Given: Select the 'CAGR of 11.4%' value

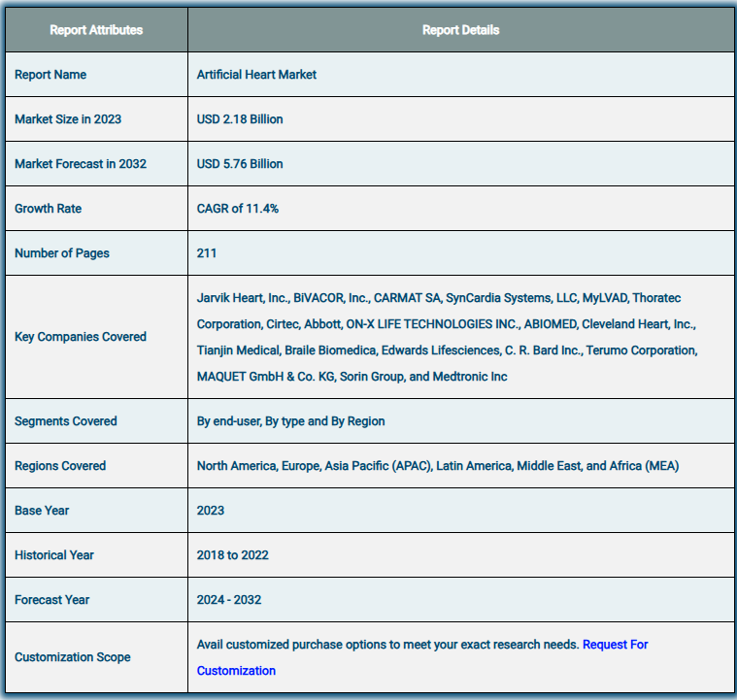Looking at the screenshot, I should point(237,209).
